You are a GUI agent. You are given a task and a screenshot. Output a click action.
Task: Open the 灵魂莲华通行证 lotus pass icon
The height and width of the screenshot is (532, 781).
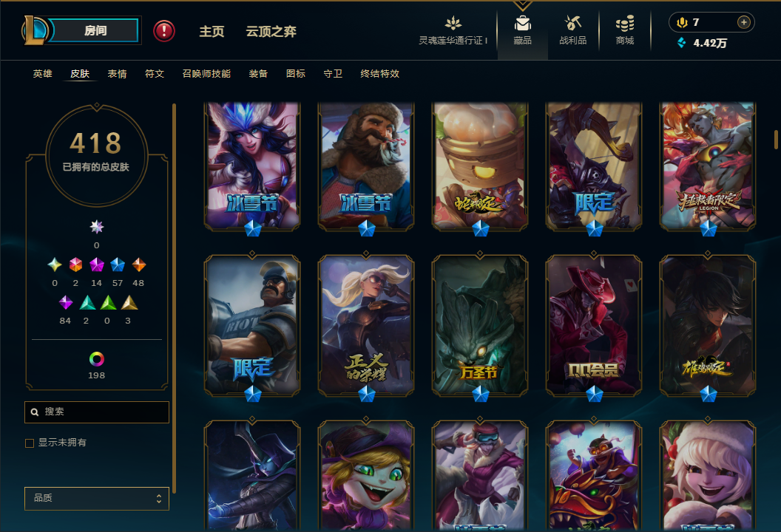pyautogui.click(x=453, y=24)
